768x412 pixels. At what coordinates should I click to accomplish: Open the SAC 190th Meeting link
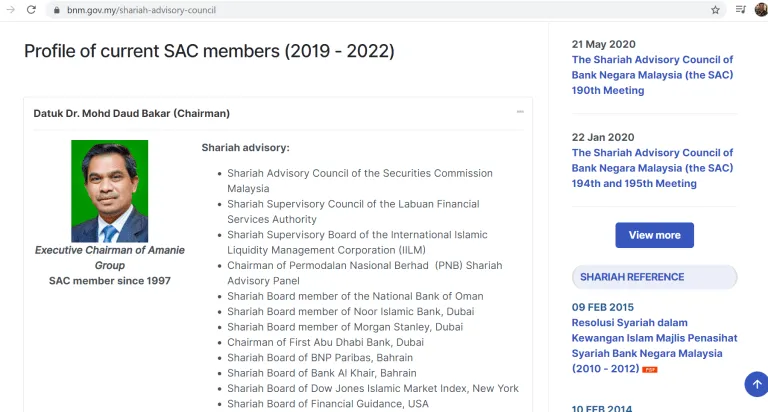point(652,75)
